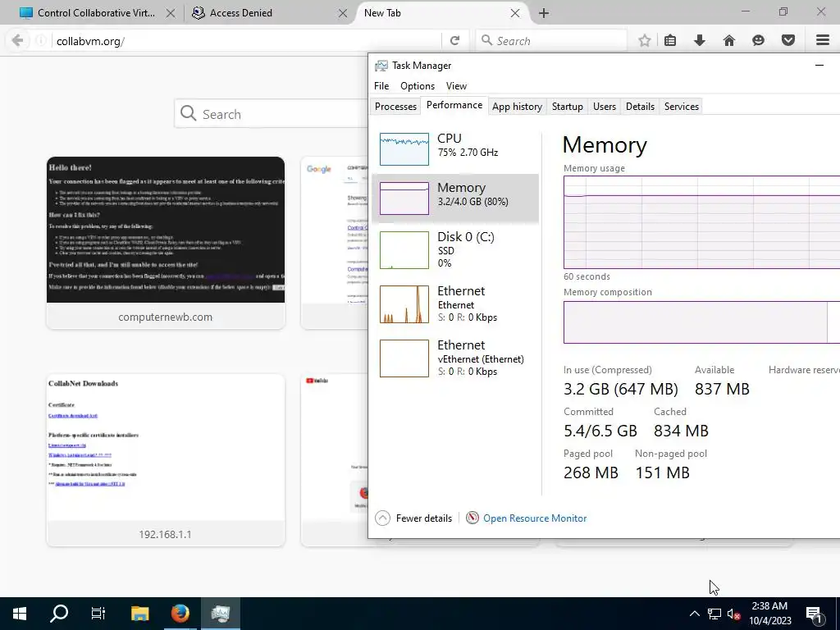
Task: Click new tab page Search box
Action: pos(271,113)
